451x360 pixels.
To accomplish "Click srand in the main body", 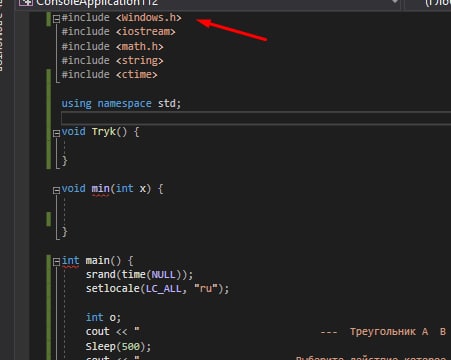I will (101, 275).
